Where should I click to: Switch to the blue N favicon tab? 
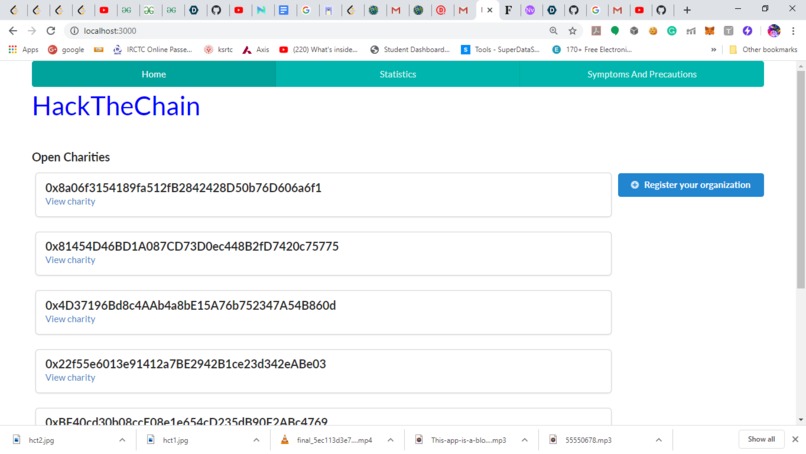tap(261, 10)
